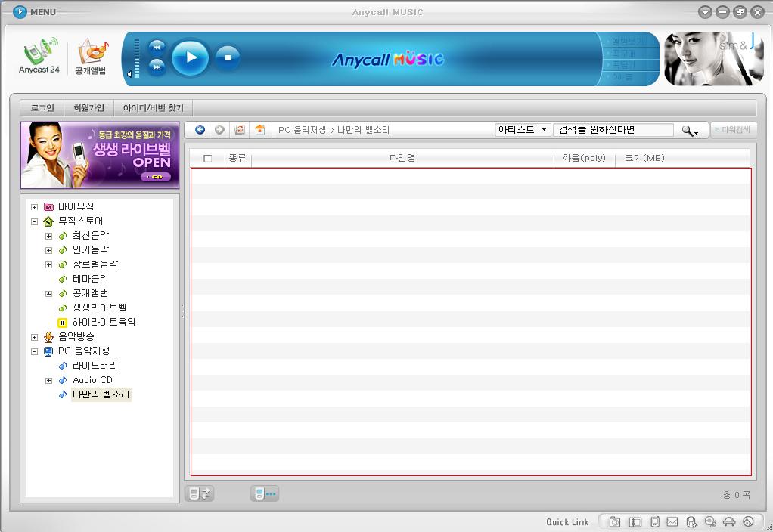Click the home icon in navigation toolbar
Image resolution: width=773 pixels, height=532 pixels.
(x=259, y=130)
